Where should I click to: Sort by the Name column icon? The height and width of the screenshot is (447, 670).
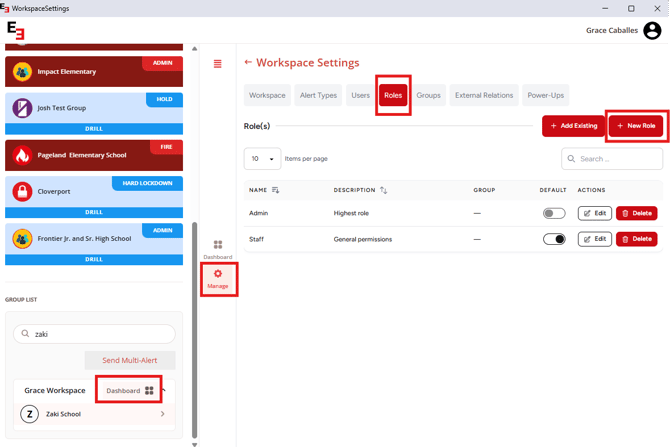[x=276, y=190]
